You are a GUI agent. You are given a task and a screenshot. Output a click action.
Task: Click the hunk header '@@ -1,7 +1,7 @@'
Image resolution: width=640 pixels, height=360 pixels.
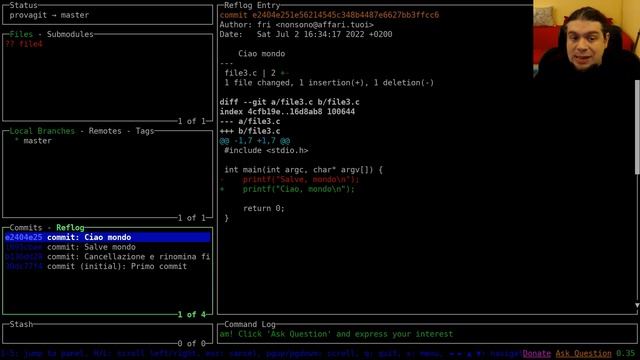255,141
